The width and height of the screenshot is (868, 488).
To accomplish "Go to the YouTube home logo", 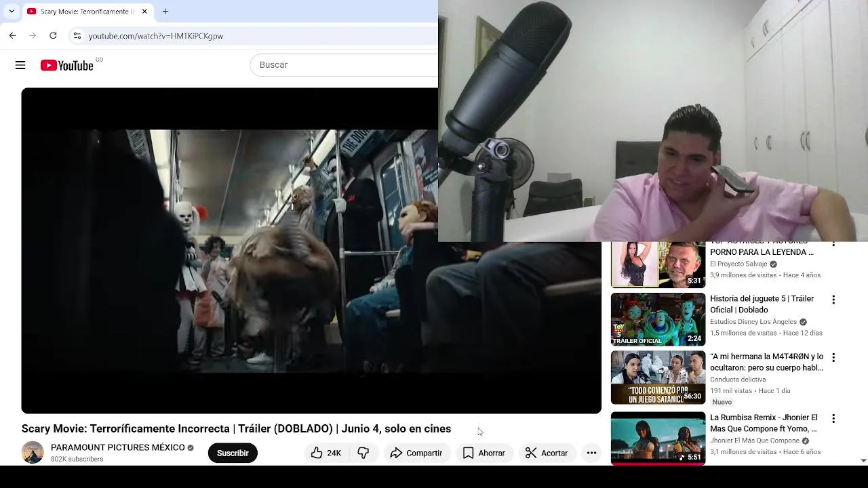I will pos(66,65).
